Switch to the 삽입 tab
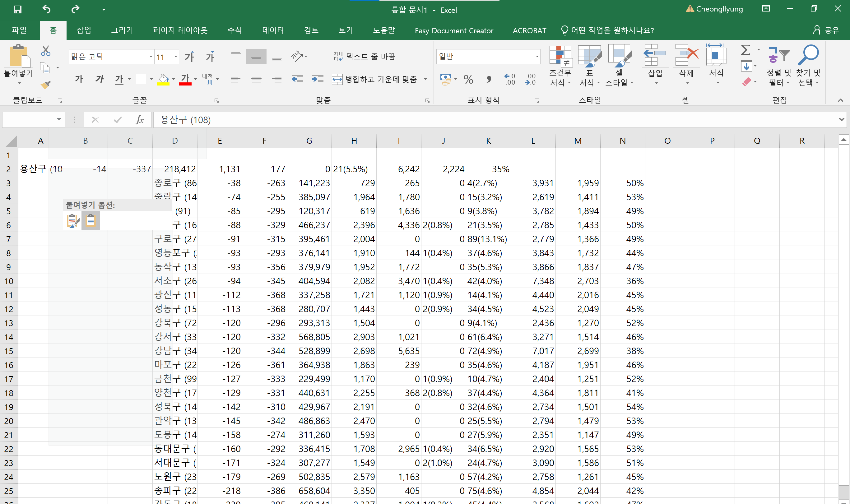The height and width of the screenshot is (504, 850). pyautogui.click(x=84, y=30)
